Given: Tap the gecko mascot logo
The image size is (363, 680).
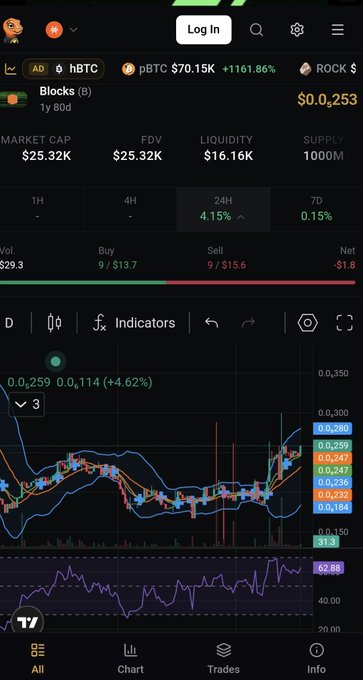Looking at the screenshot, I should pos(12,30).
